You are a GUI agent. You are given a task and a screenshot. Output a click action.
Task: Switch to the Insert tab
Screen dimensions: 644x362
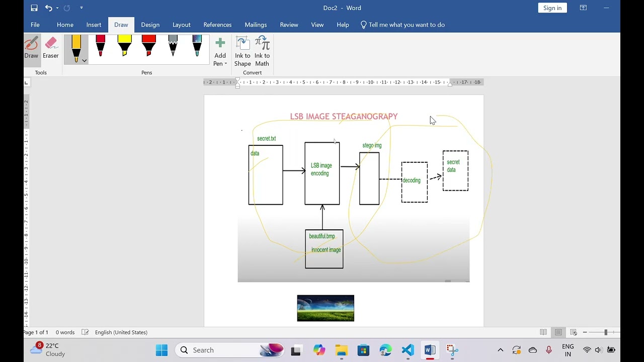click(94, 25)
